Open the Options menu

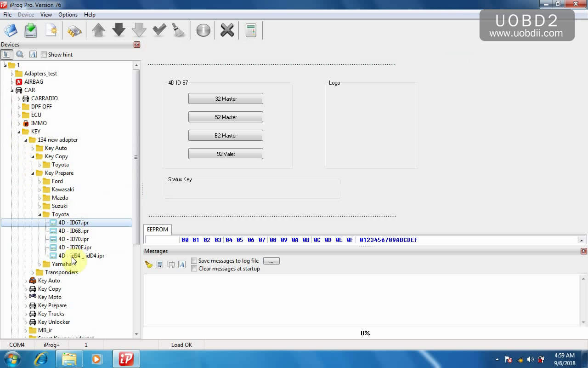pos(68,14)
